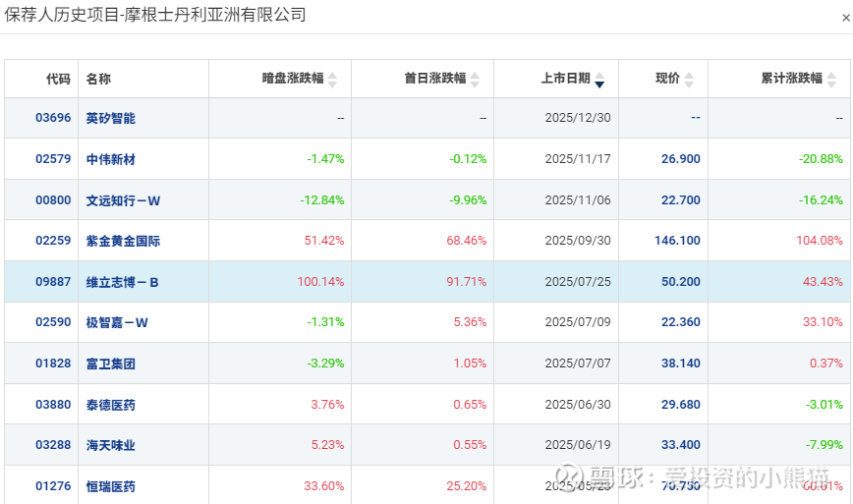Open 富卫集团 stock link
This screenshot has height=504, width=853.
coord(110,364)
